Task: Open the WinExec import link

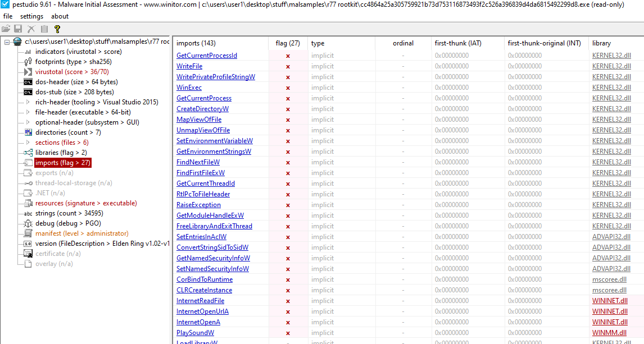Action: click(189, 88)
